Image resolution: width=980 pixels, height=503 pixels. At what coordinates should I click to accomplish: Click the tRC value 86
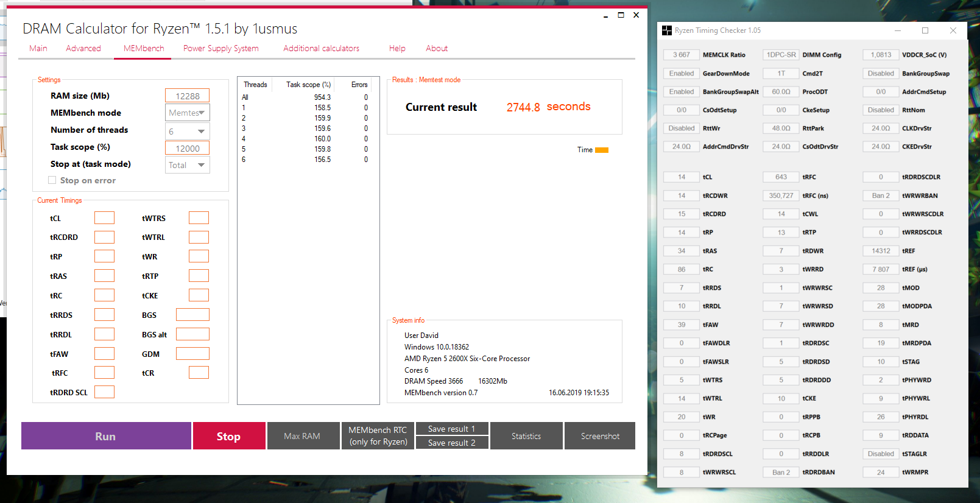(682, 269)
